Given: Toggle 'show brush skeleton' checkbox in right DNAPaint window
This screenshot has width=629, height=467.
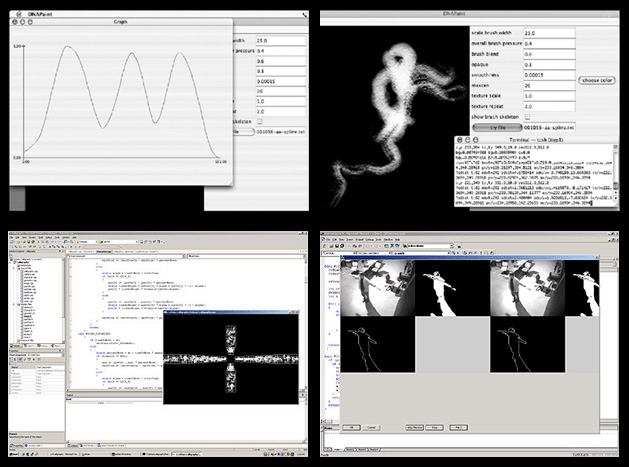Looking at the screenshot, I should 528,117.
